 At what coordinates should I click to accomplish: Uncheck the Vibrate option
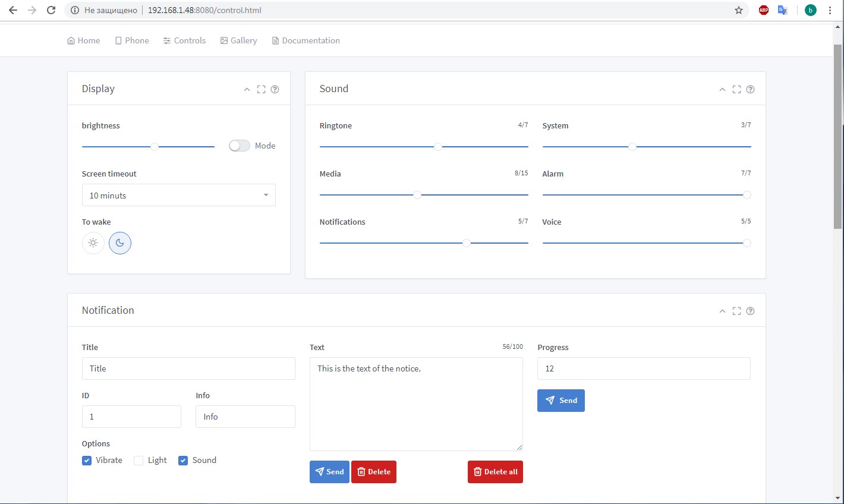87,461
